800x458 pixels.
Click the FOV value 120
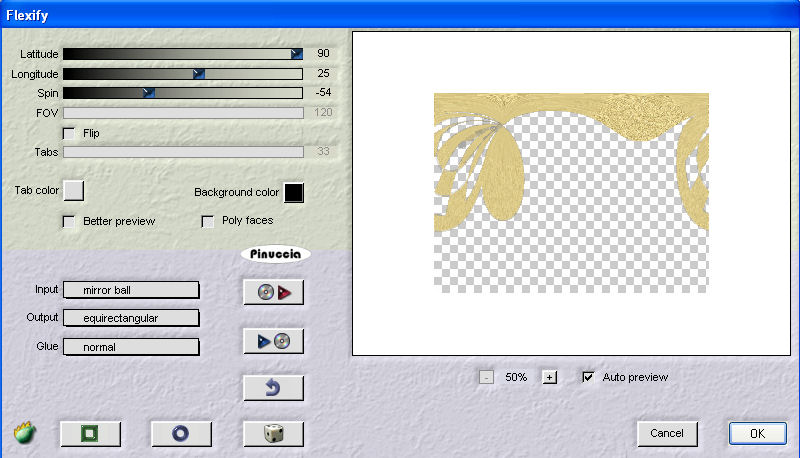[x=323, y=112]
